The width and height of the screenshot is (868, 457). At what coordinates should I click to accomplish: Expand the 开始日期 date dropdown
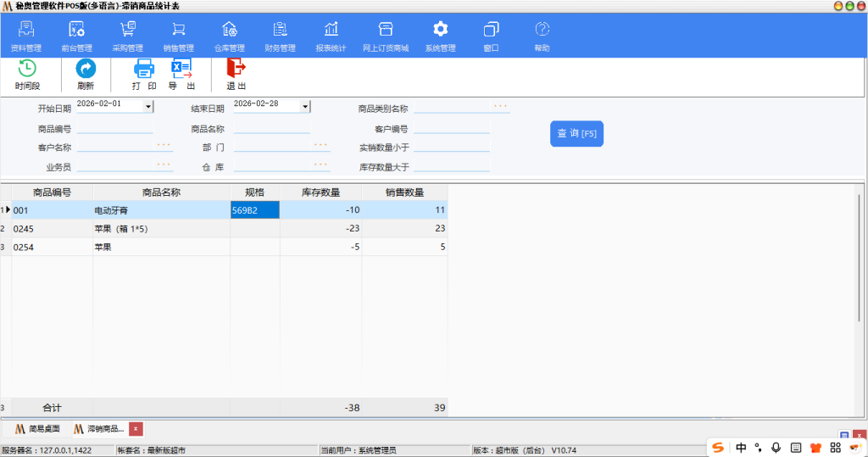(148, 107)
